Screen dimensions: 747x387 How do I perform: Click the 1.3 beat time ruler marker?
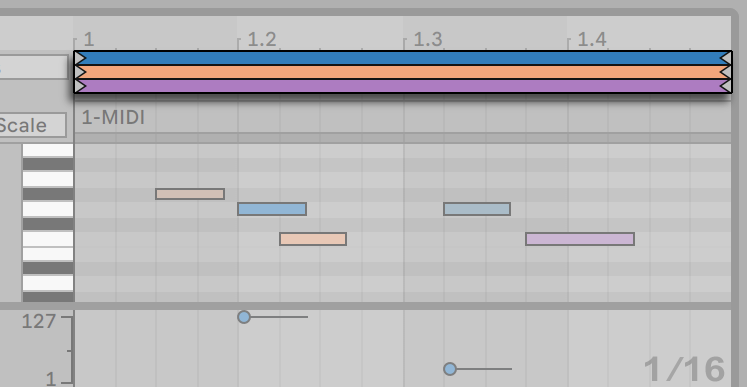[427, 40]
